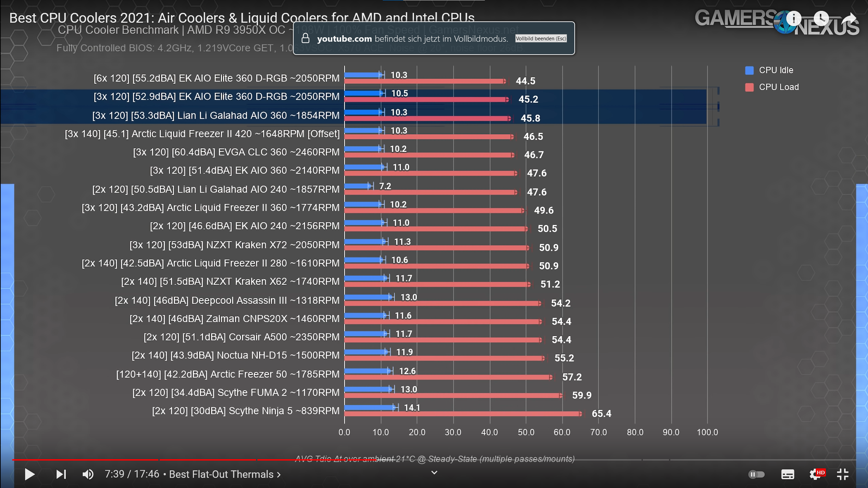Click the chevron after the chapter title
Viewport: 868px width, 488px height.
(x=279, y=475)
